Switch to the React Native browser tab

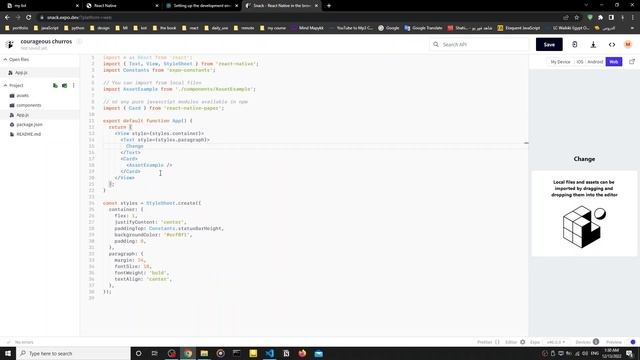tap(122, 6)
